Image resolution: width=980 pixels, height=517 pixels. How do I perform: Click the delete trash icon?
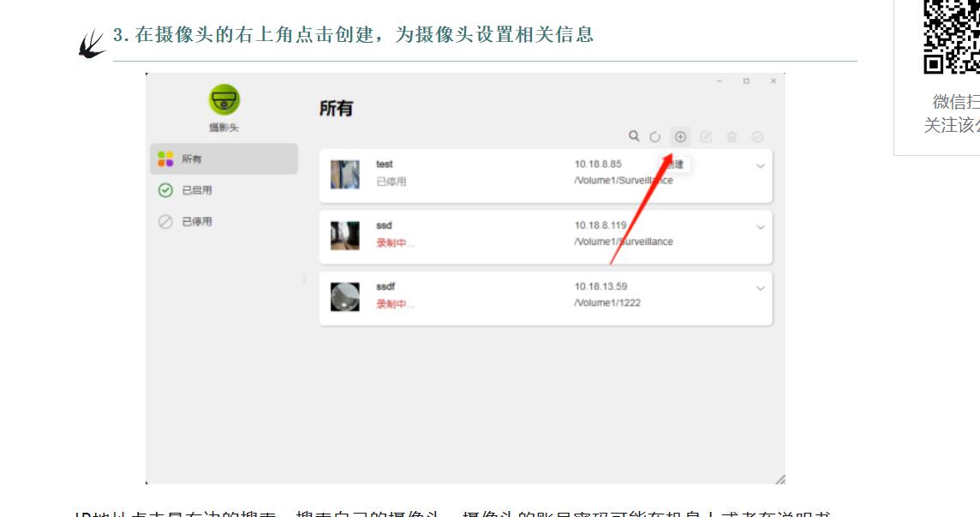732,137
